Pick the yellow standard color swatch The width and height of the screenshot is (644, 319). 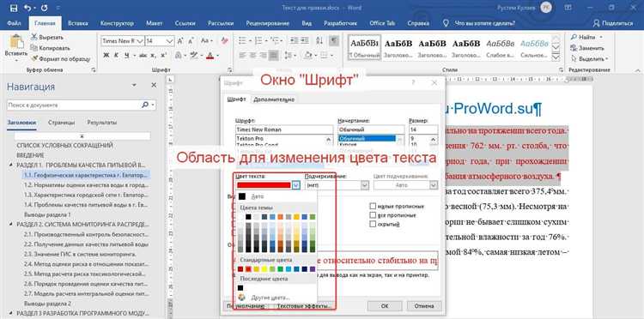click(x=264, y=269)
